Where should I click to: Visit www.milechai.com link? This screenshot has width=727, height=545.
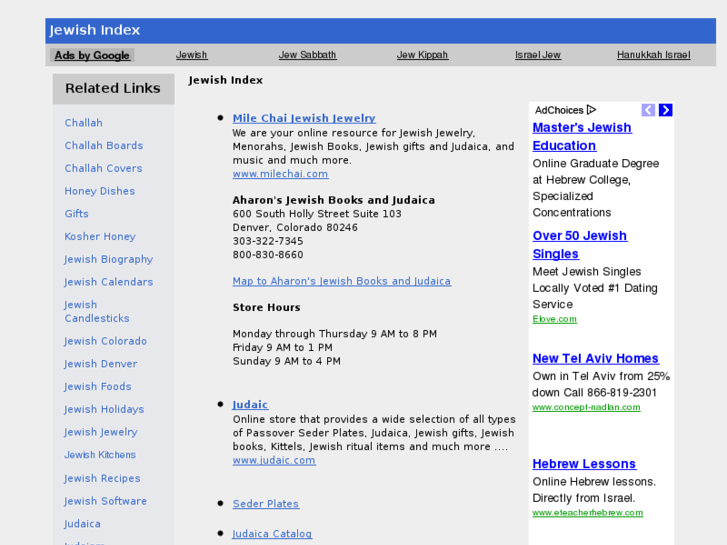(281, 174)
